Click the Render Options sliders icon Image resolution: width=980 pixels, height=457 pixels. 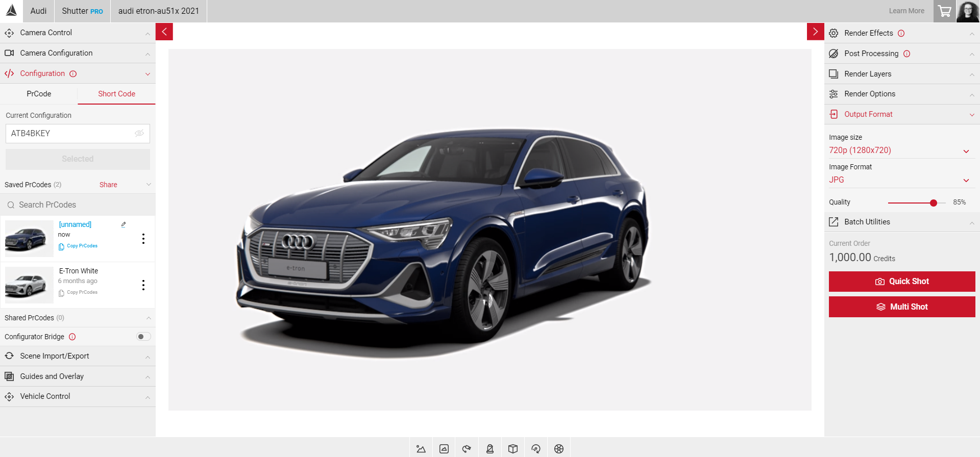click(x=834, y=94)
